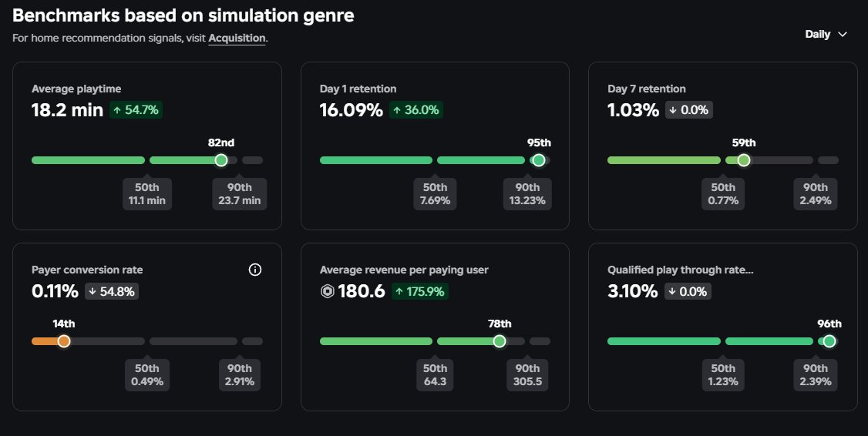This screenshot has height=436, width=868.
Task: Click the 54.8% payer conversion decrease badge
Action: click(x=112, y=291)
